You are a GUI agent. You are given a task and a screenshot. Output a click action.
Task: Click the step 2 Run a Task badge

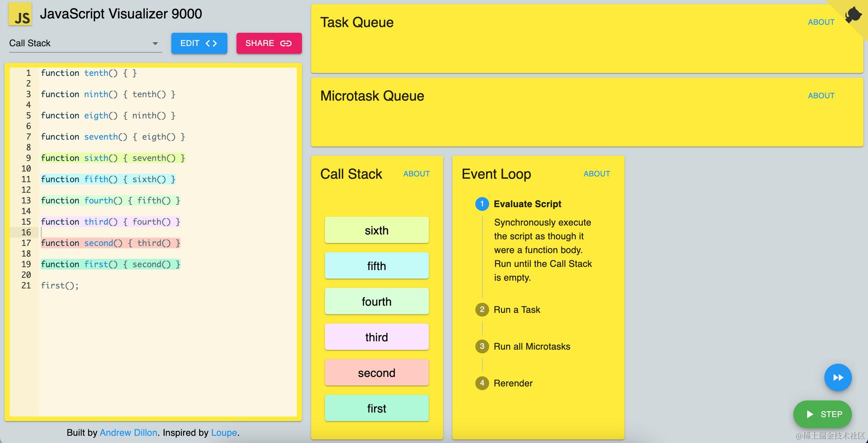482,310
